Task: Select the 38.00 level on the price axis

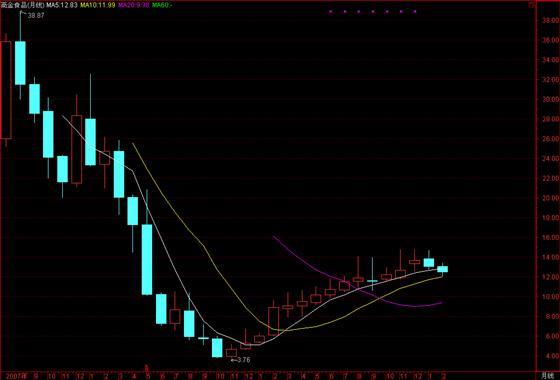Action: (551, 21)
